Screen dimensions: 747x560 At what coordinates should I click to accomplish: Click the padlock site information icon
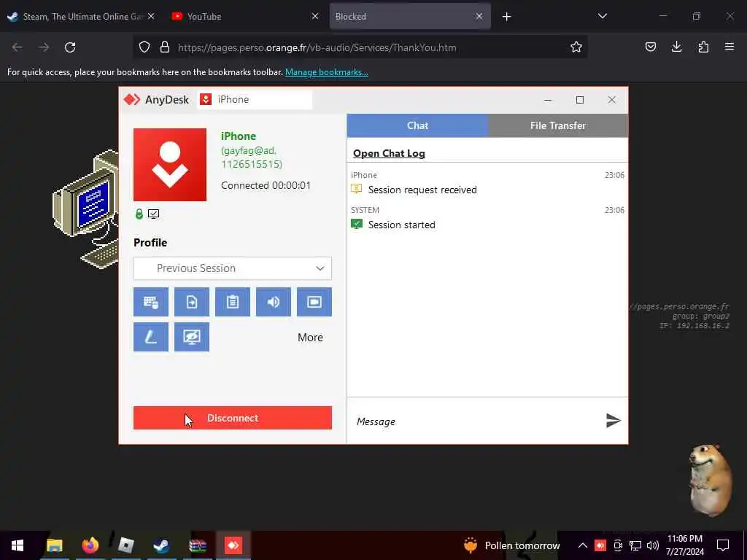pyautogui.click(x=165, y=47)
